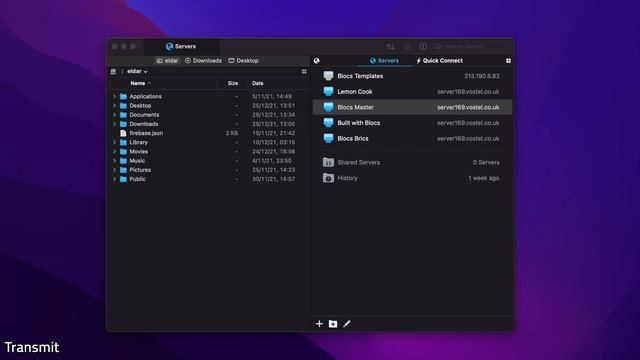This screenshot has width=640, height=360.
Task: Click the 1 week ago text
Action: click(484, 178)
